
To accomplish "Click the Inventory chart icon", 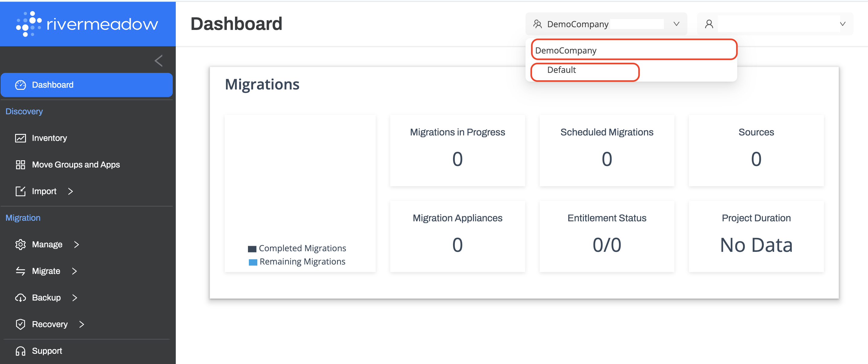I will point(21,138).
